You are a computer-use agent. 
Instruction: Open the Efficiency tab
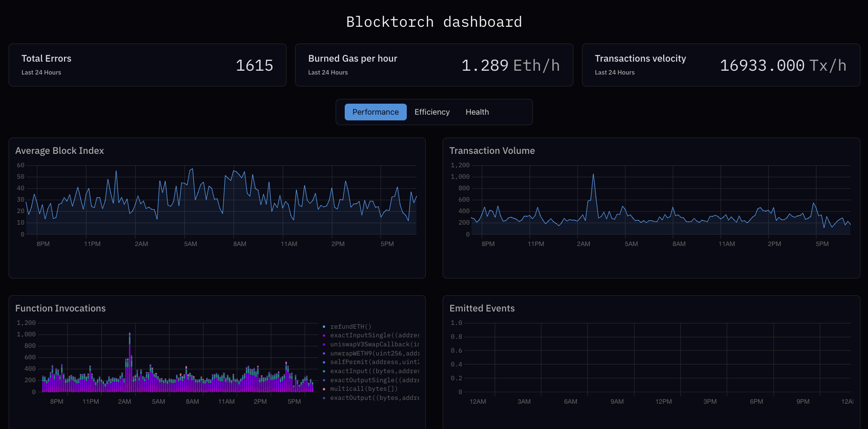pyautogui.click(x=432, y=112)
